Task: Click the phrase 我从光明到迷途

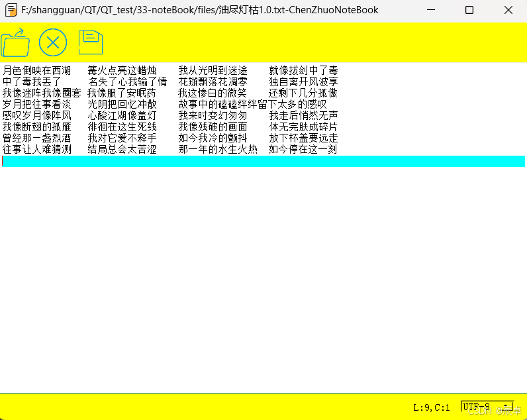Action: pyautogui.click(x=213, y=70)
